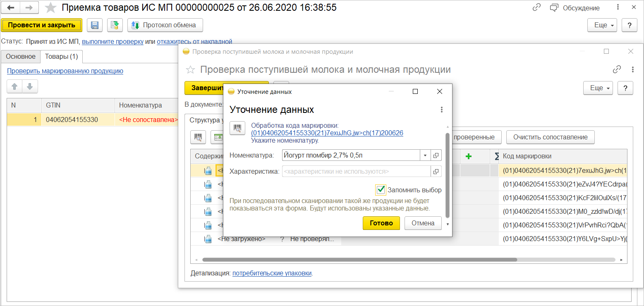Click the back navigation arrow
644x306 pixels.
point(11,7)
